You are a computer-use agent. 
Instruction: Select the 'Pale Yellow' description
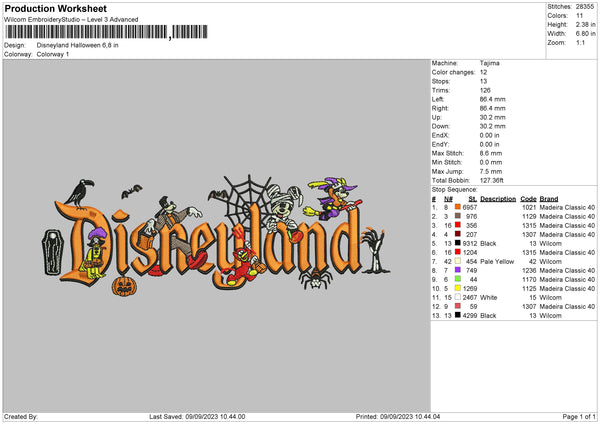(497, 262)
